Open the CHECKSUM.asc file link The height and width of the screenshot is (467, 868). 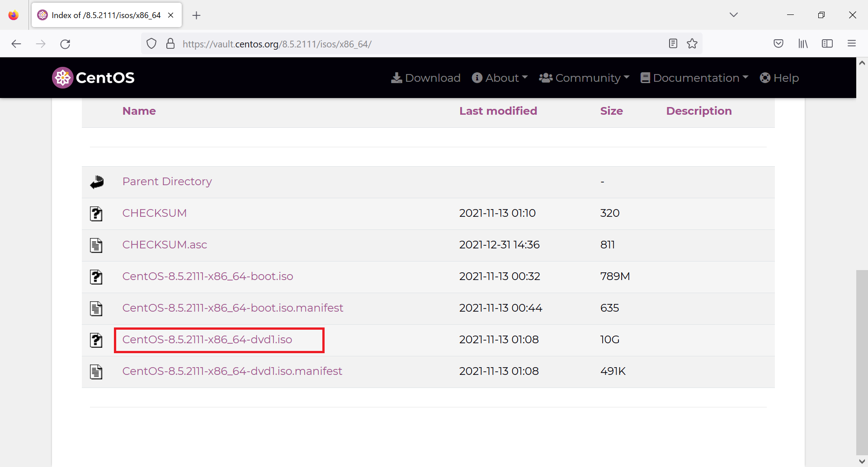pyautogui.click(x=165, y=245)
